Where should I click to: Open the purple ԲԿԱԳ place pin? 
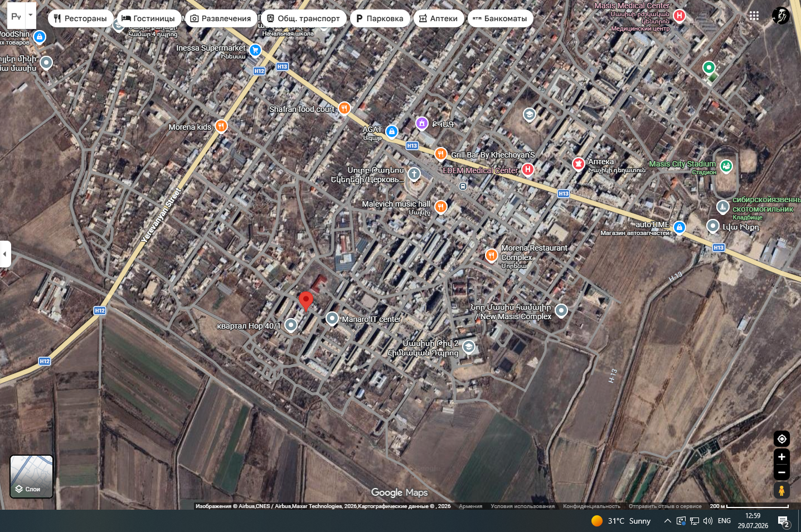[x=422, y=123]
